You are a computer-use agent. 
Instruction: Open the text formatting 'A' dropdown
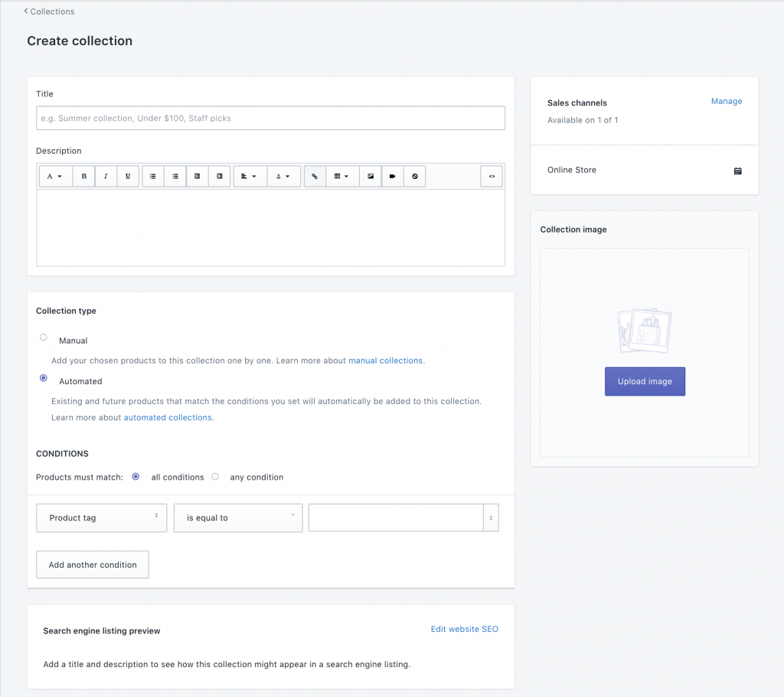pyautogui.click(x=55, y=177)
